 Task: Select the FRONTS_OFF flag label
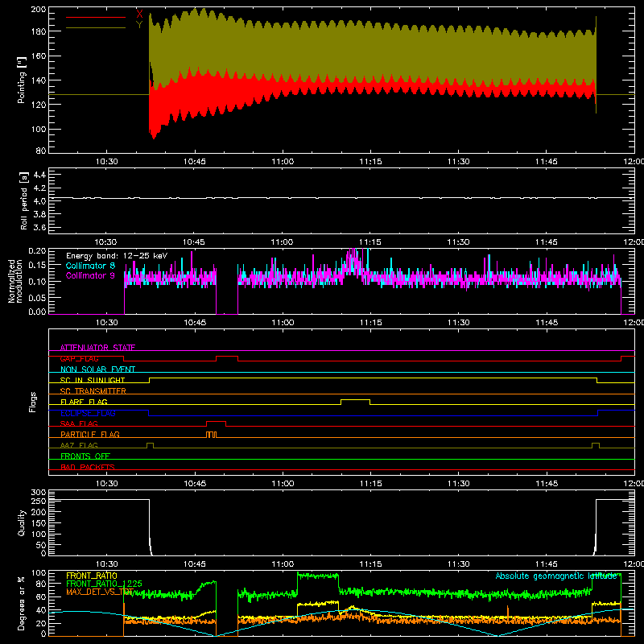tap(85, 456)
